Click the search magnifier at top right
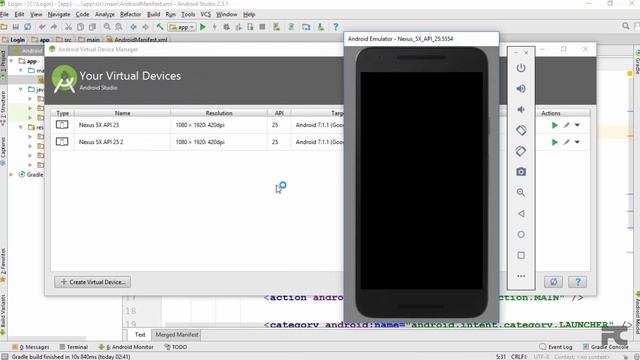This screenshot has width=640, height=360. (626, 27)
